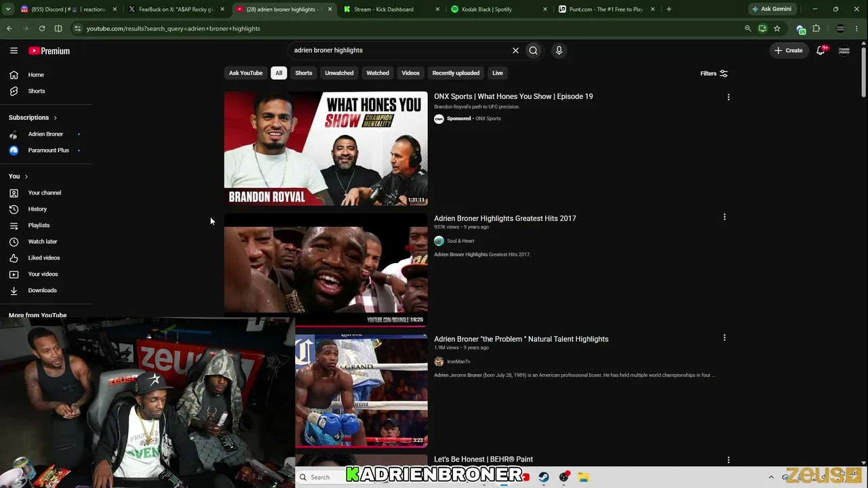Go back to previous page in Chrome
This screenshot has height=488, width=868.
tap(9, 28)
